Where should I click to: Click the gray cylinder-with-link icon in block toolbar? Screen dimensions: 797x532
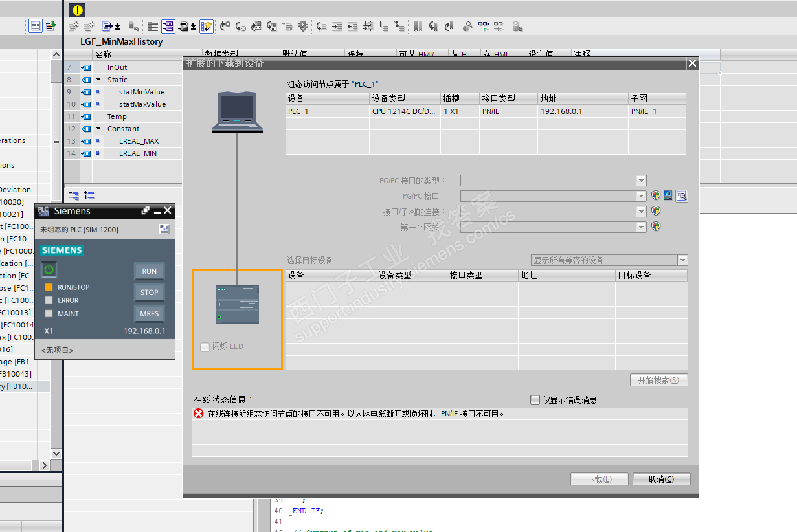coord(133,27)
